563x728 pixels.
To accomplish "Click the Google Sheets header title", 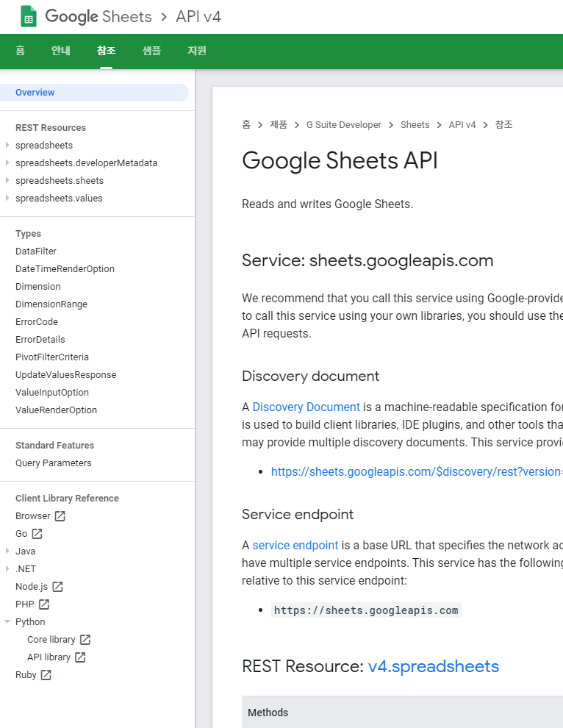I will point(98,17).
